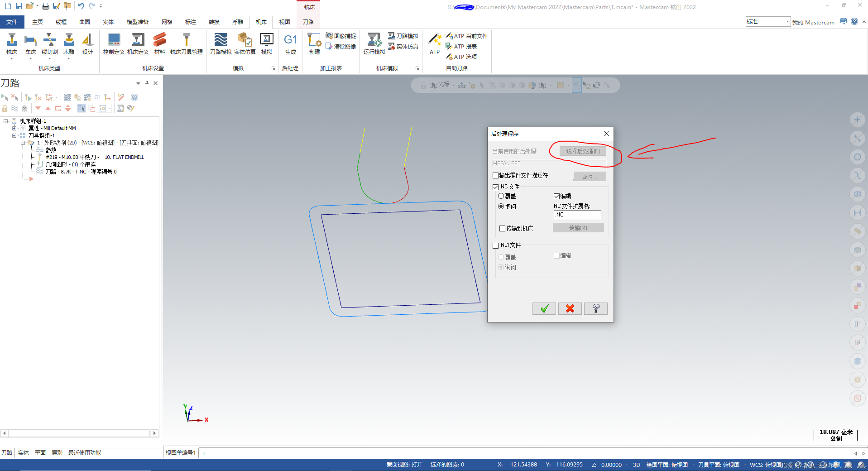Open the 标准 ribbon style dropdown
This screenshot has width=868, height=471.
pos(787,22)
